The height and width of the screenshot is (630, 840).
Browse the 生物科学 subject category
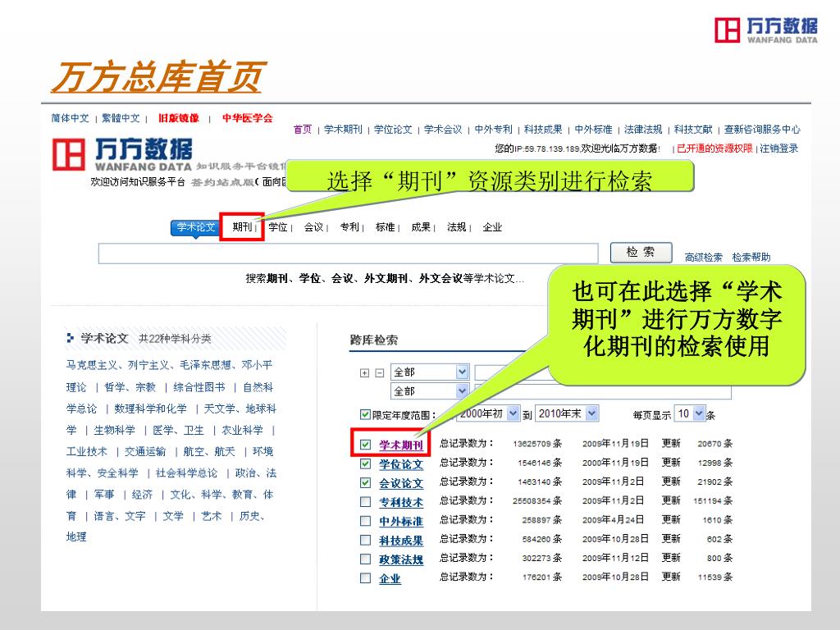click(x=114, y=430)
